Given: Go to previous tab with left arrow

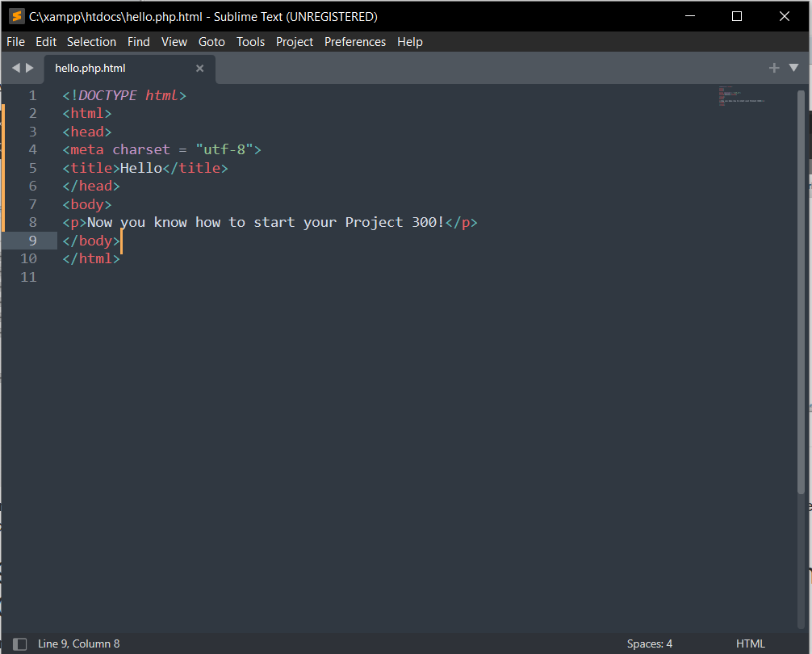Looking at the screenshot, I should 16,68.
